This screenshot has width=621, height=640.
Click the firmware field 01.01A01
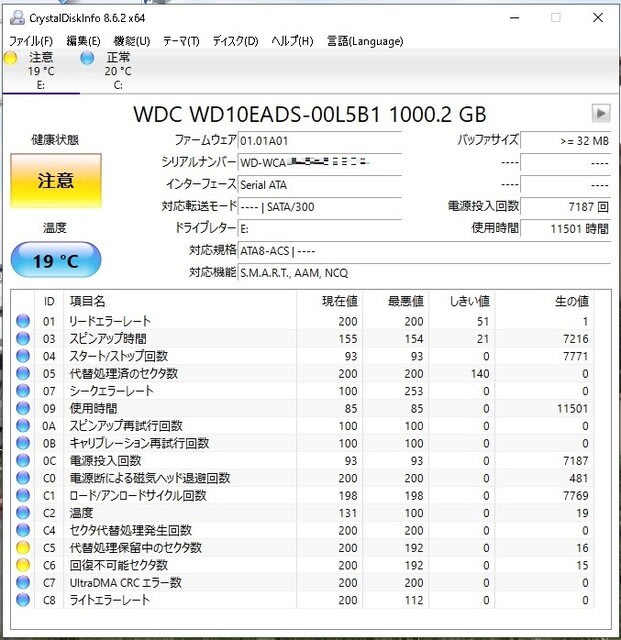320,141
